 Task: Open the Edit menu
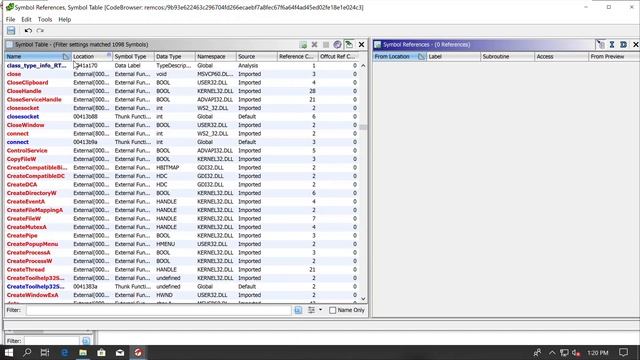(27, 19)
